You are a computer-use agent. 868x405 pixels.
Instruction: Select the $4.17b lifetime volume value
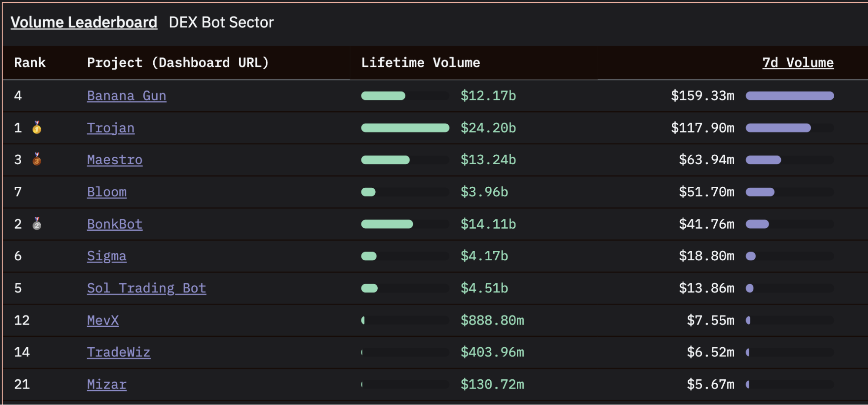pos(485,256)
